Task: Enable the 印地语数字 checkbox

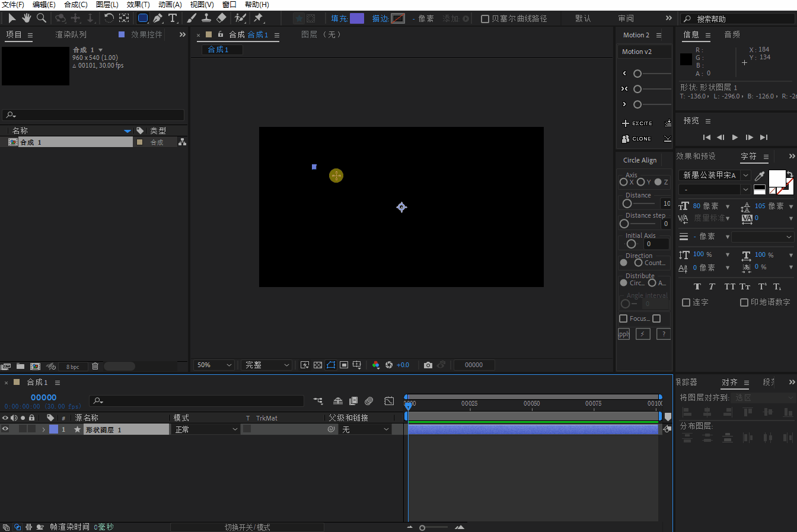Action: 744,302
